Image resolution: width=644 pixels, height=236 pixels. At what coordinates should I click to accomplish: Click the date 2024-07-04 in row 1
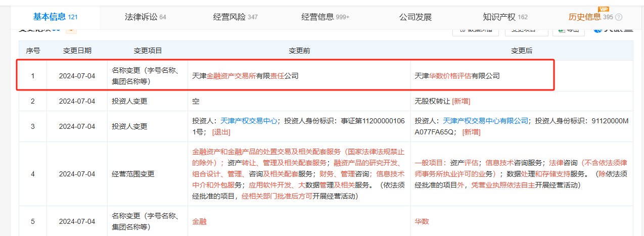point(77,76)
